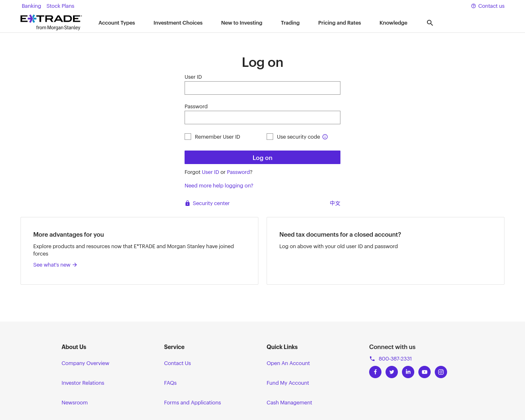Open Company Overview in the footer
The image size is (525, 420).
coord(85,363)
